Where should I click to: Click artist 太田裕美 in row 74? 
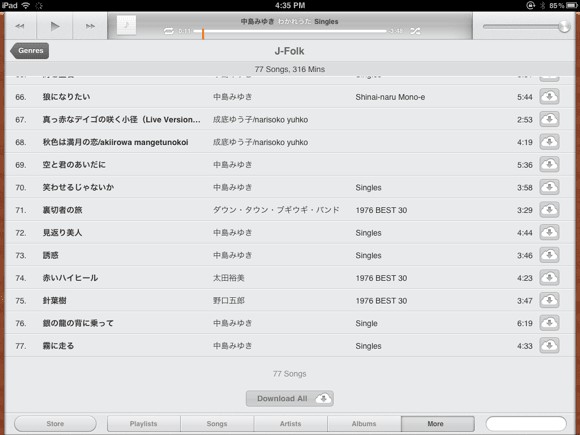[229, 278]
